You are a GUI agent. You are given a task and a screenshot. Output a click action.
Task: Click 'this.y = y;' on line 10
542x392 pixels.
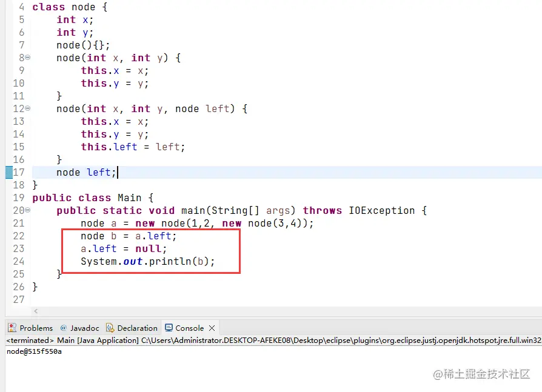(x=115, y=83)
